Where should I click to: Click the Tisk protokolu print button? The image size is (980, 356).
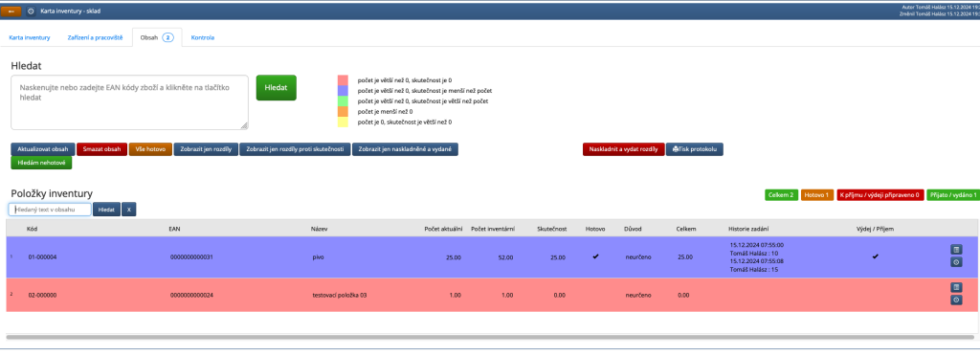pyautogui.click(x=695, y=149)
